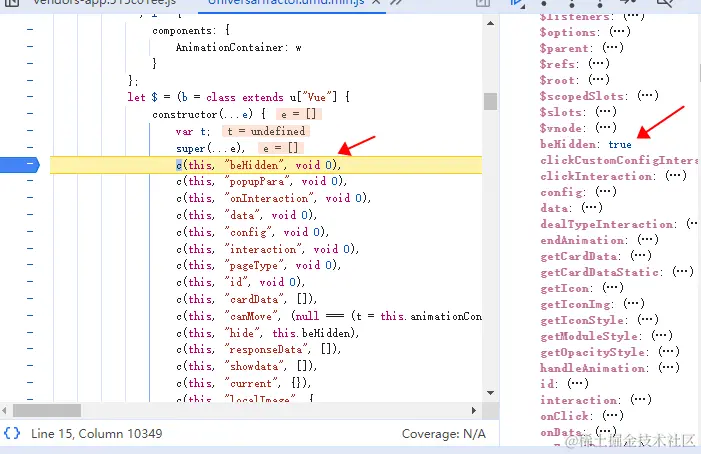701x454 pixels.
Task: Click the gutter dash beside the "var t;" line
Action: point(30,130)
